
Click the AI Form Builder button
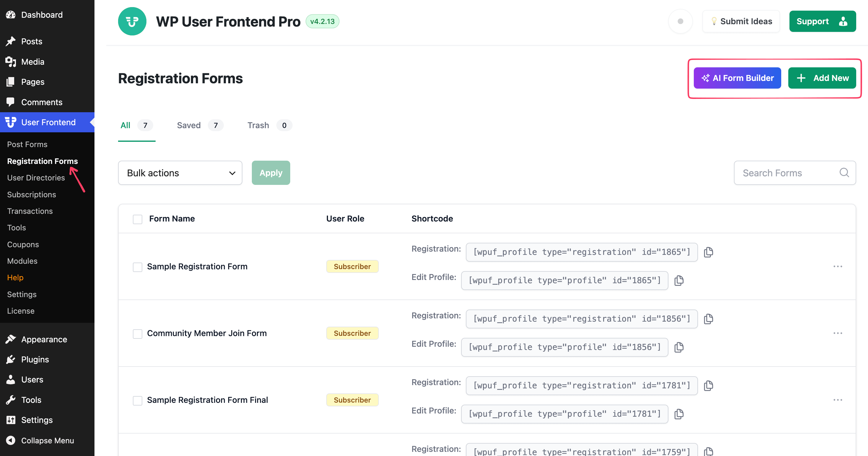pyautogui.click(x=737, y=78)
